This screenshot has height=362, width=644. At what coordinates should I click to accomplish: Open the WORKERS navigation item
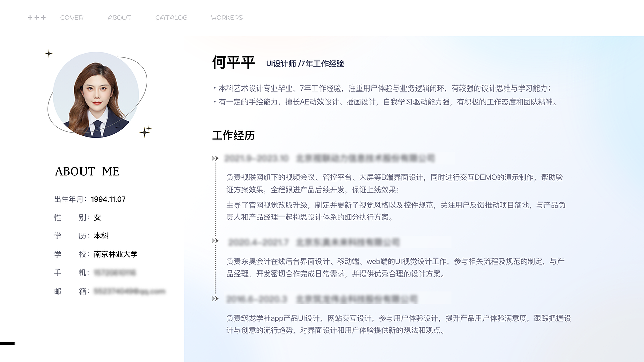[226, 17]
